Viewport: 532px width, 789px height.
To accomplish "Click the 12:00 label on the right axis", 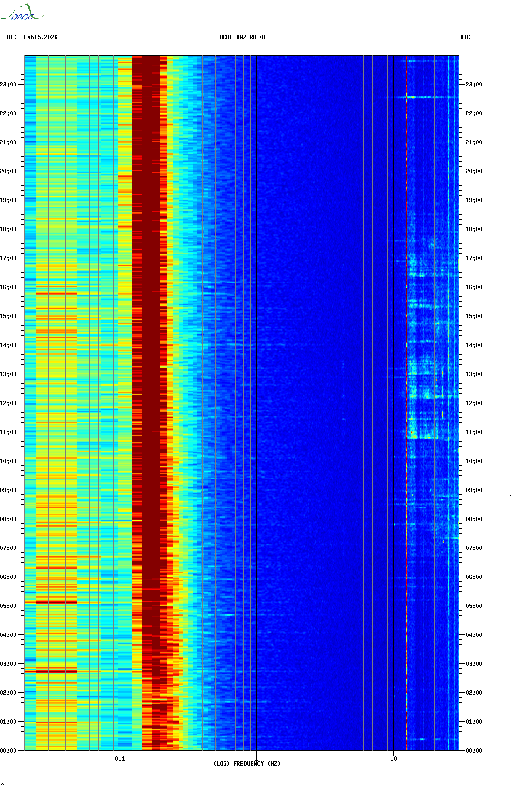I will [474, 403].
